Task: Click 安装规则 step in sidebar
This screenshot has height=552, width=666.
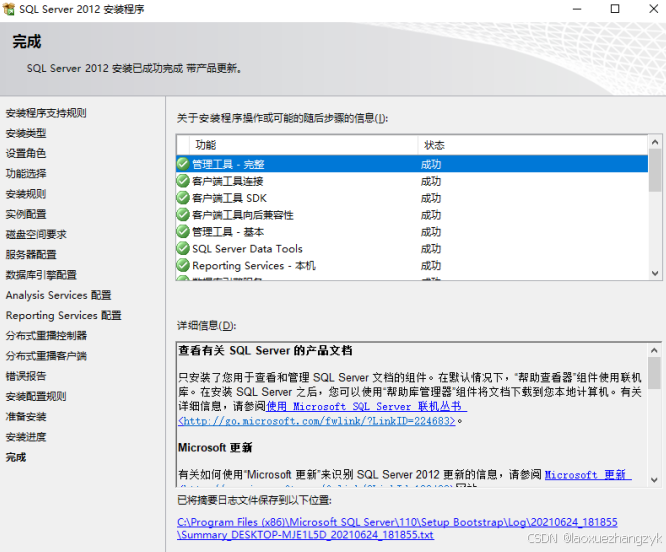Action: pyautogui.click(x=25, y=194)
